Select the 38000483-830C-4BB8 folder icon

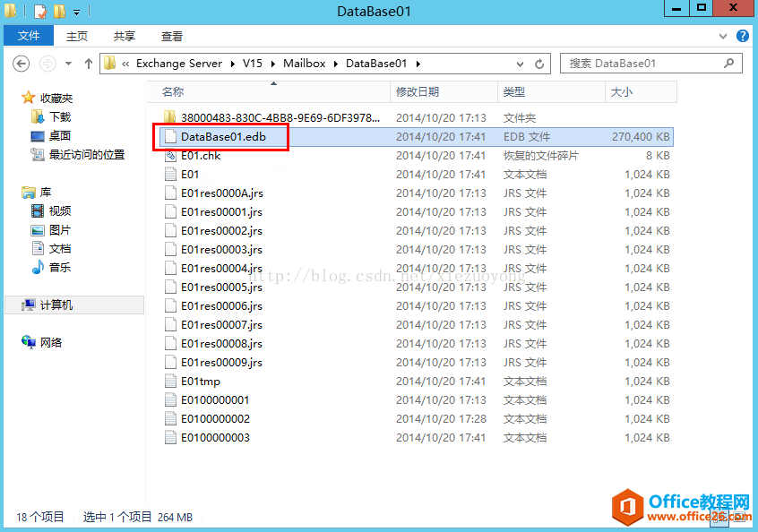click(169, 117)
